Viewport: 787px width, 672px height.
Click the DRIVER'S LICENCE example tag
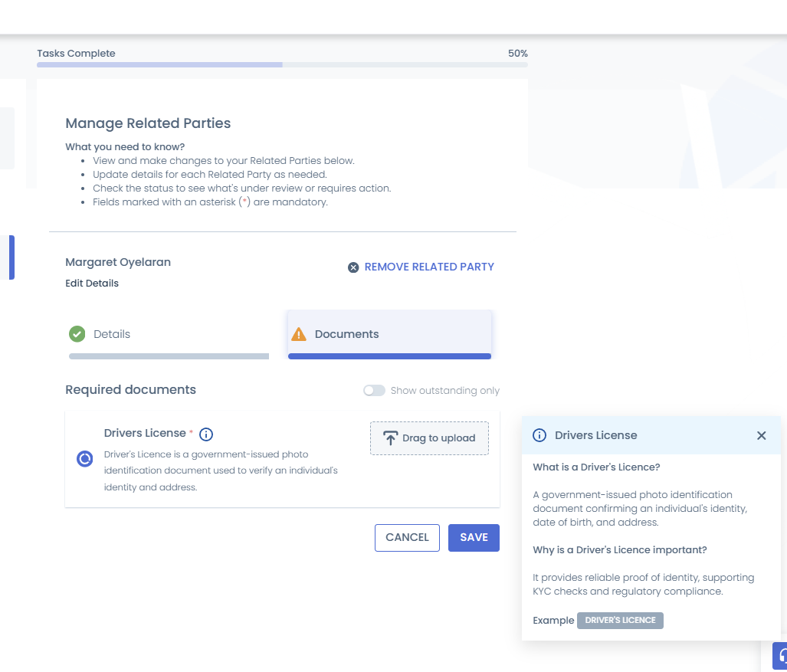[x=620, y=621]
